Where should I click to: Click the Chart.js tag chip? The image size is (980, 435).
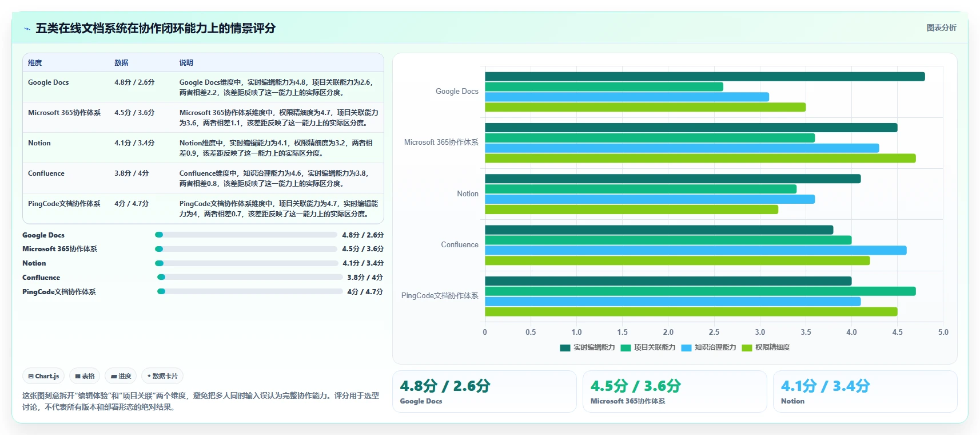pyautogui.click(x=43, y=376)
